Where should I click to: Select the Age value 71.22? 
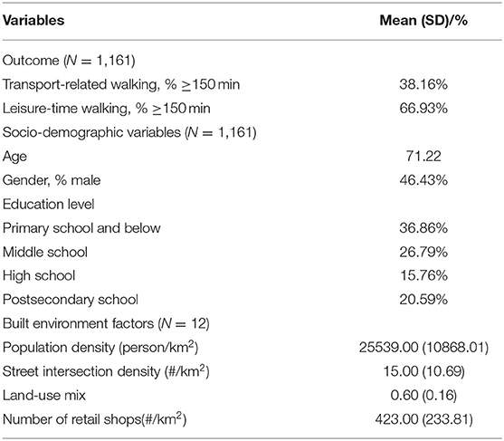(x=423, y=157)
